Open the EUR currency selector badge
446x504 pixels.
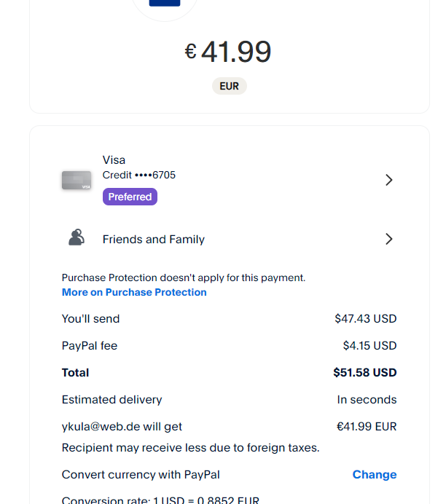pyautogui.click(x=230, y=86)
